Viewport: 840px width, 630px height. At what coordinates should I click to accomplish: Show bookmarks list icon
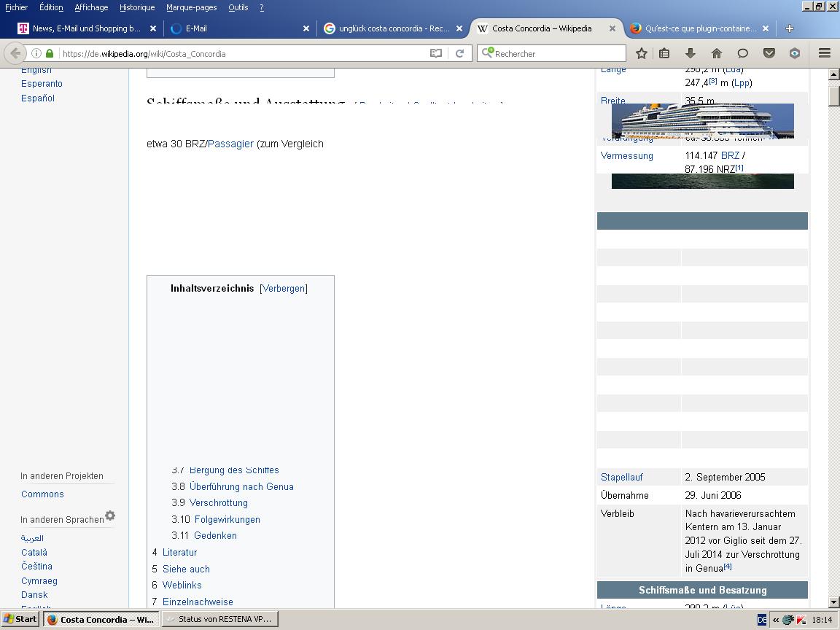pyautogui.click(x=664, y=53)
